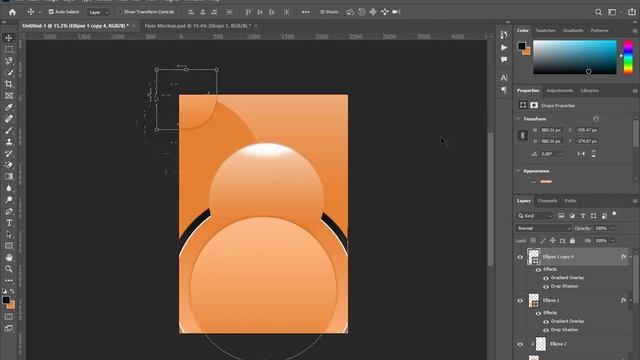
Task: Select the Horizontal Type tool
Action: (9, 223)
